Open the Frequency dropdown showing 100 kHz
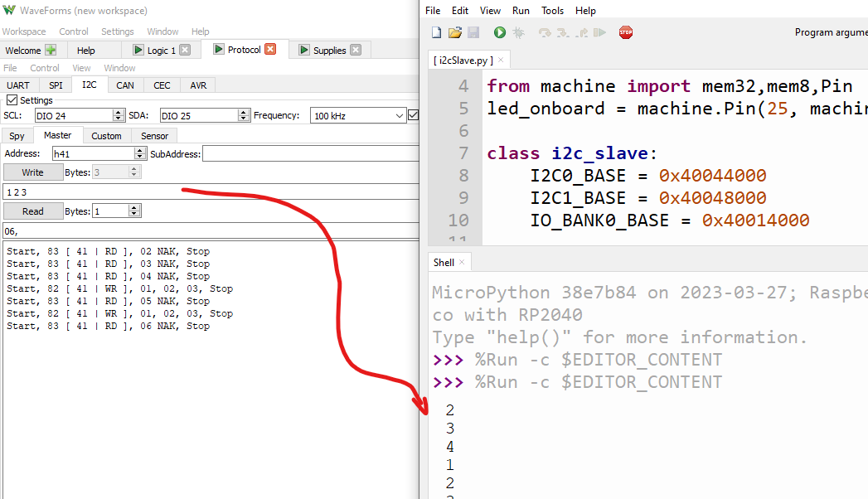This screenshot has width=868, height=499. [357, 115]
